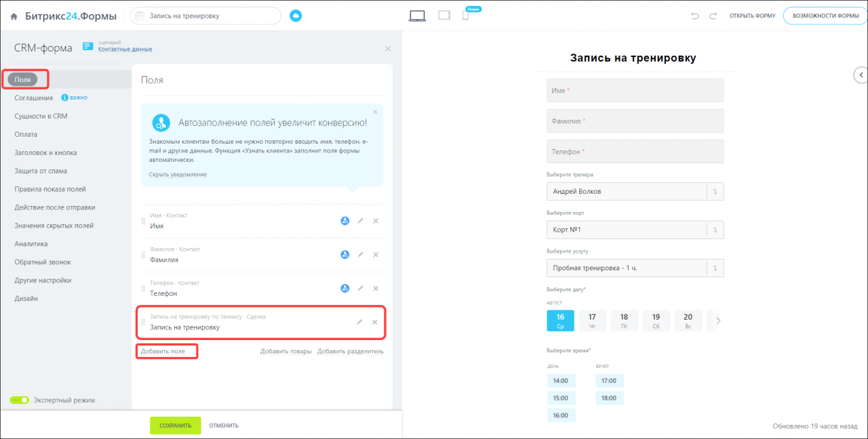868x439 pixels.
Task: Delete the Телефон field with X icon
Action: tap(376, 289)
